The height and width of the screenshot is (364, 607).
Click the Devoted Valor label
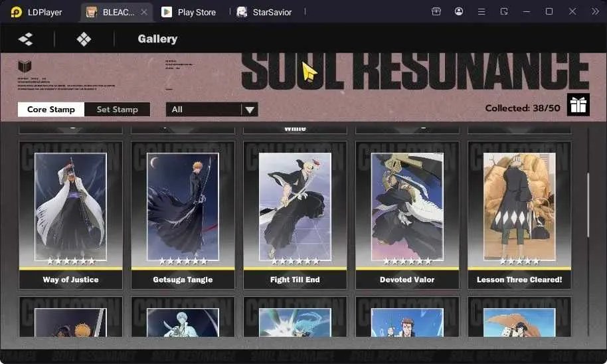(x=407, y=280)
